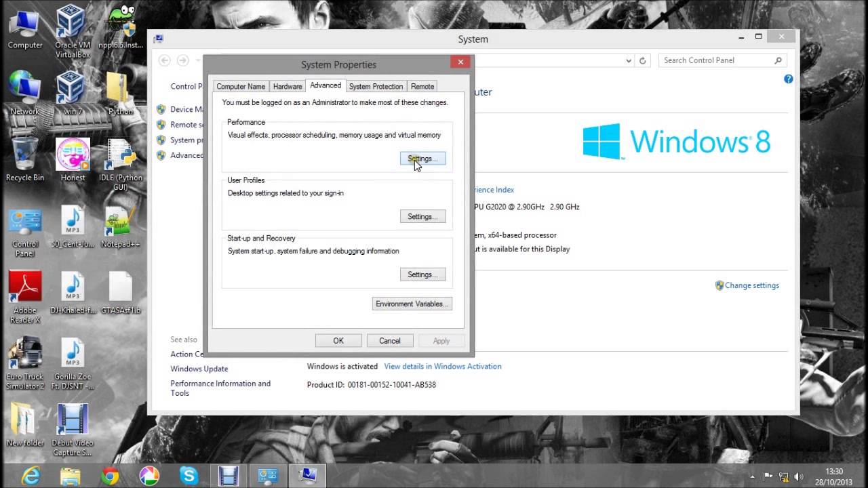Open Action Center flag in system tray
The height and width of the screenshot is (488, 868).
[768, 476]
